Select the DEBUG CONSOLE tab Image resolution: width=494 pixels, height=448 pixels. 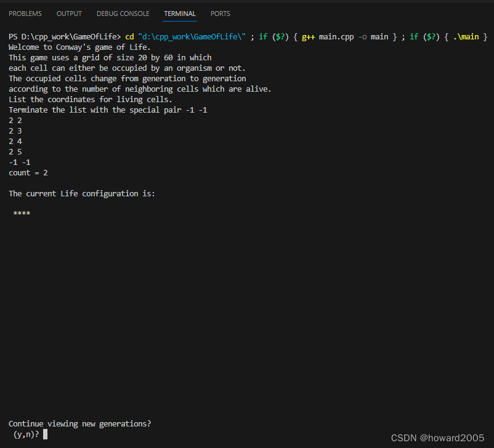pyautogui.click(x=123, y=14)
